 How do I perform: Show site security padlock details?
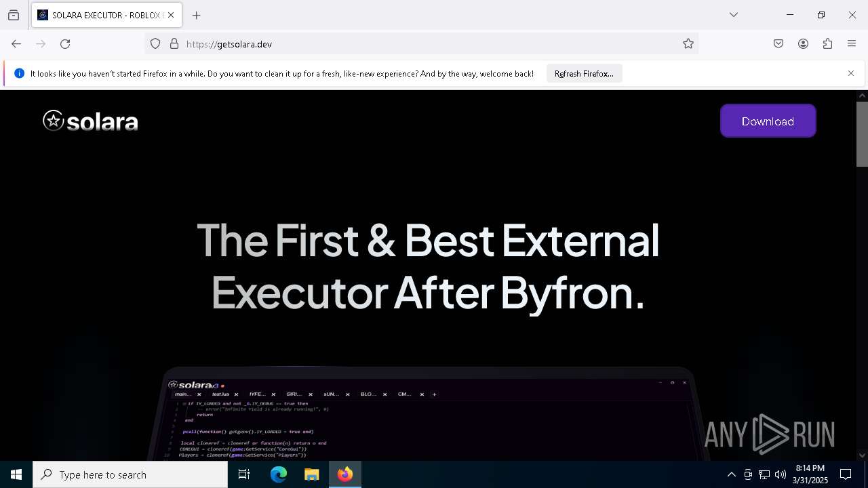(x=174, y=44)
